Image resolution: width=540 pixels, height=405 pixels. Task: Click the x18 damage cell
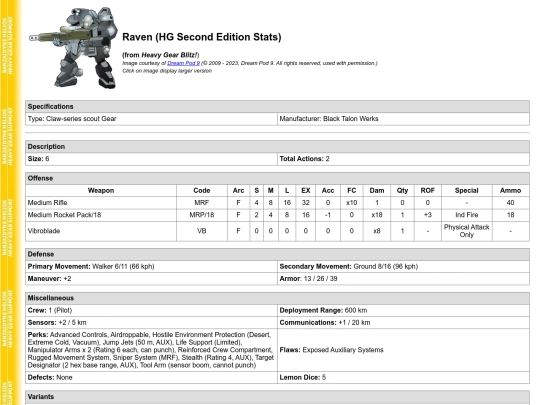pos(377,215)
